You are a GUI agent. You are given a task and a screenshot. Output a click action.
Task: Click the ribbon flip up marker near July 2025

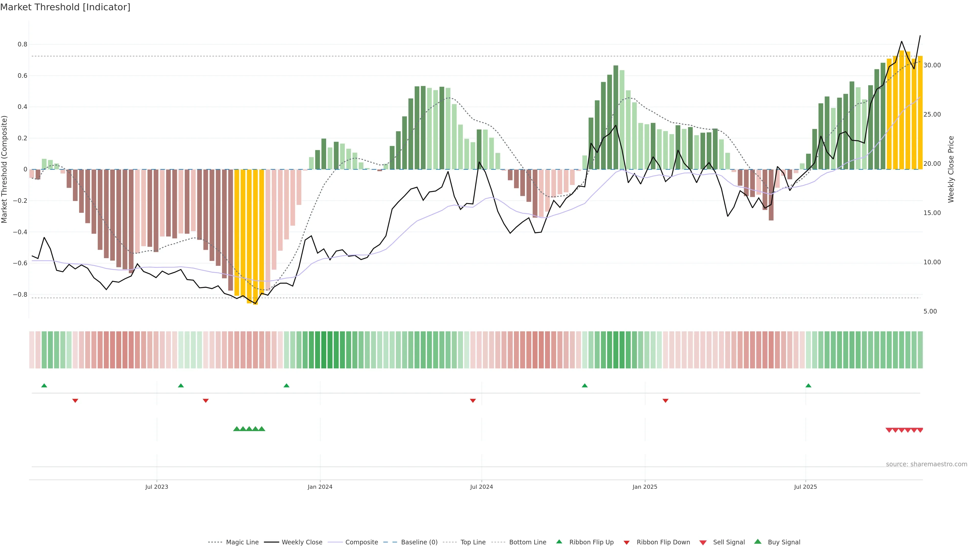[x=808, y=386]
